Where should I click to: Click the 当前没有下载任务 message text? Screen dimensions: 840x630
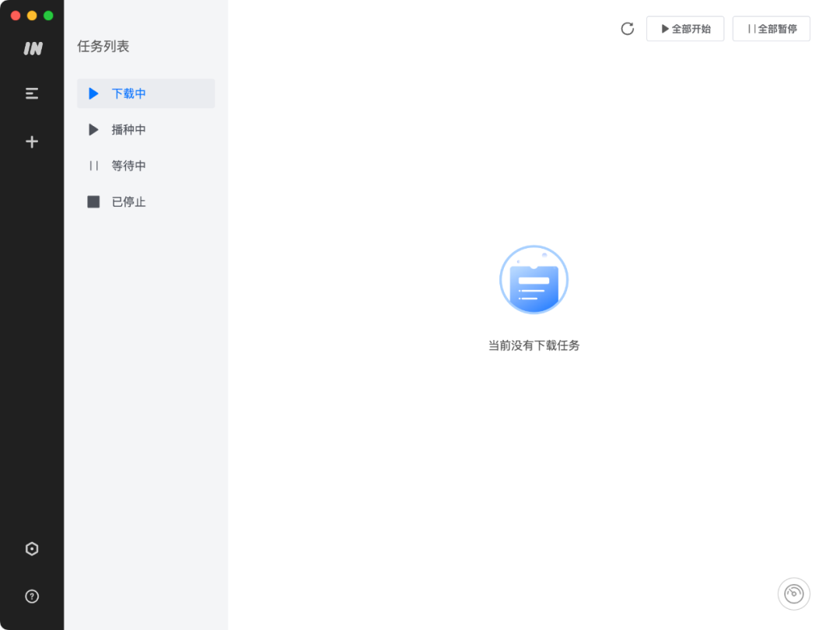pos(534,345)
